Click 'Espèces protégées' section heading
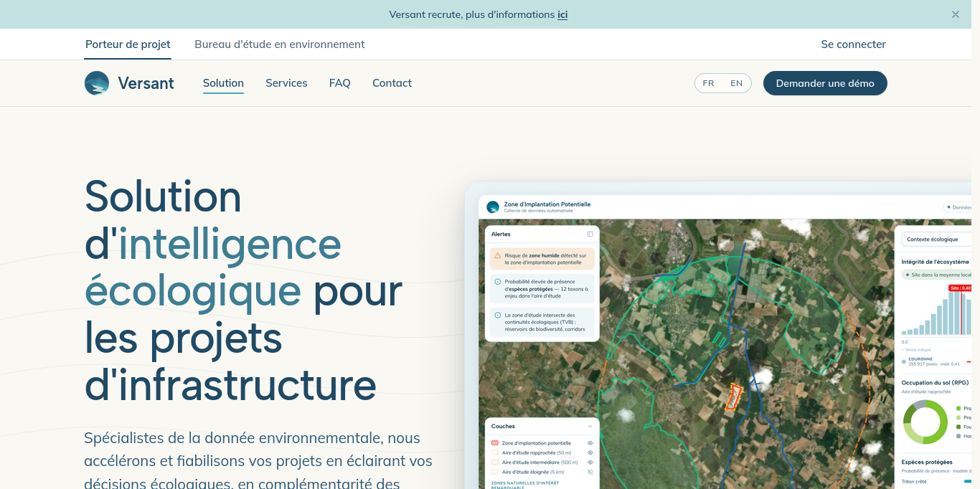980x489 pixels. click(x=927, y=462)
